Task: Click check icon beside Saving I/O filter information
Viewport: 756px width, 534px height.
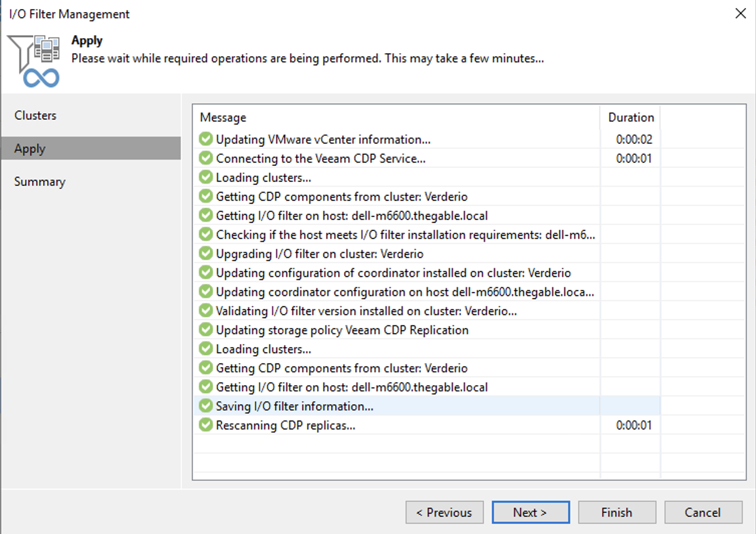Action: (206, 406)
